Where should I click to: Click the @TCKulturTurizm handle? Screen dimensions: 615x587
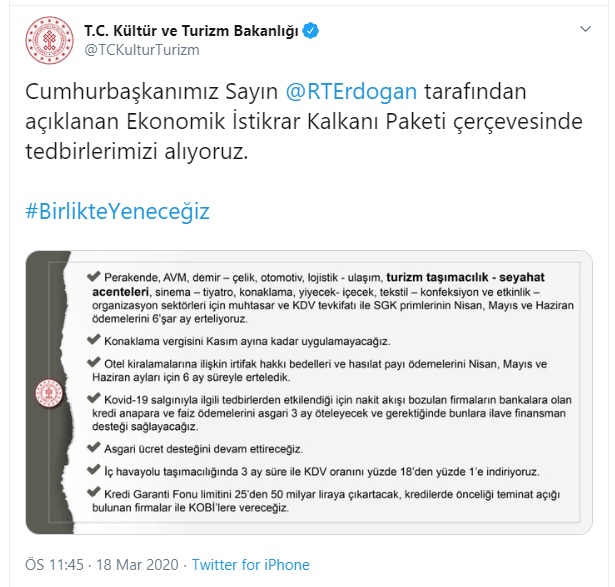click(x=142, y=50)
